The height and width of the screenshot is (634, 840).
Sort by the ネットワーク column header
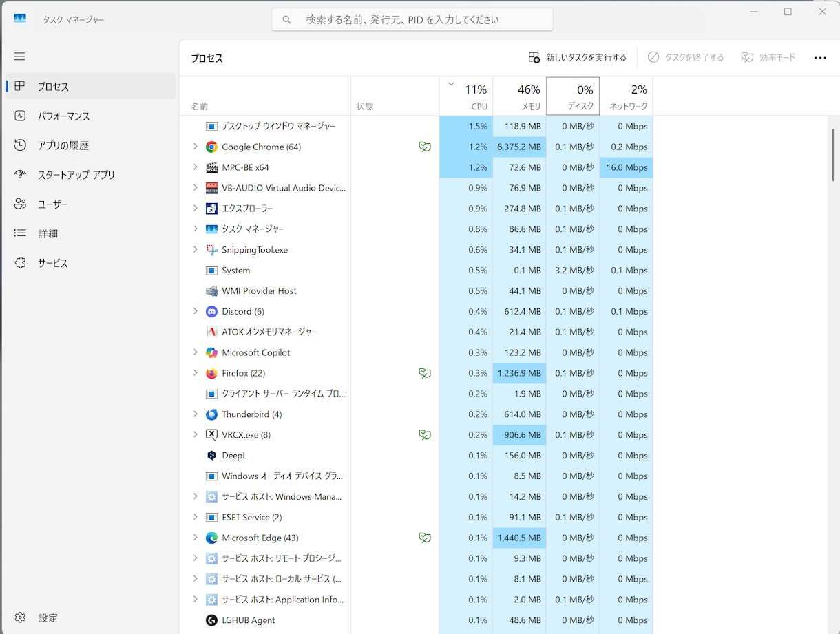coord(626,96)
